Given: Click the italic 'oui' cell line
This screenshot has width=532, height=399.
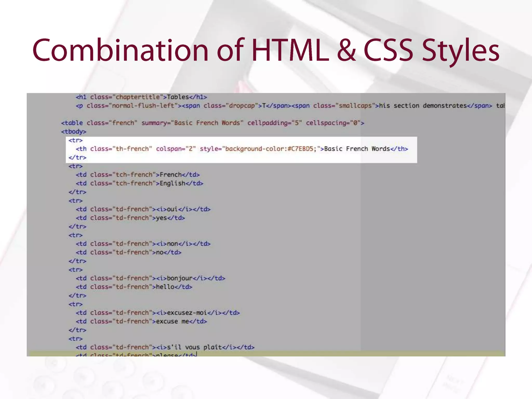Looking at the screenshot, I should point(143,209).
